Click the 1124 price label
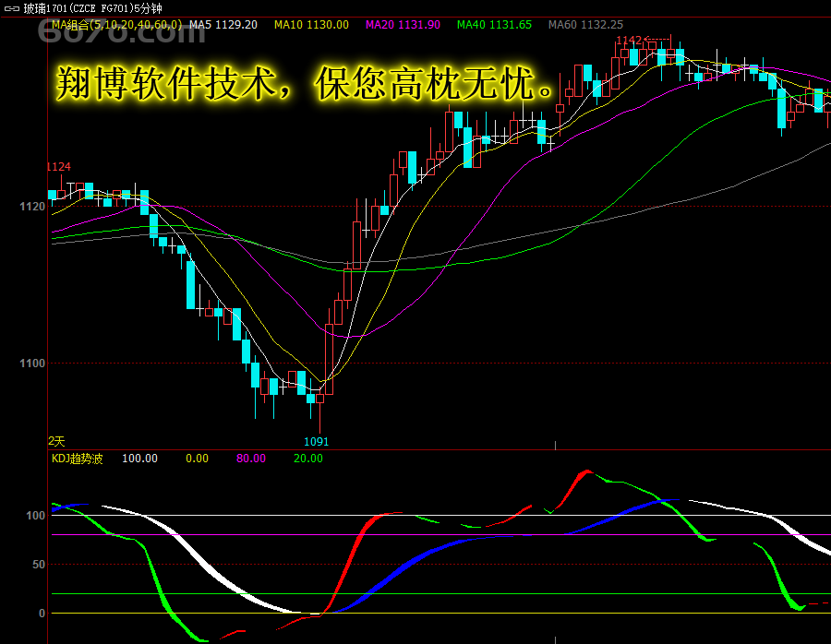The height and width of the screenshot is (644, 831). pos(59,167)
